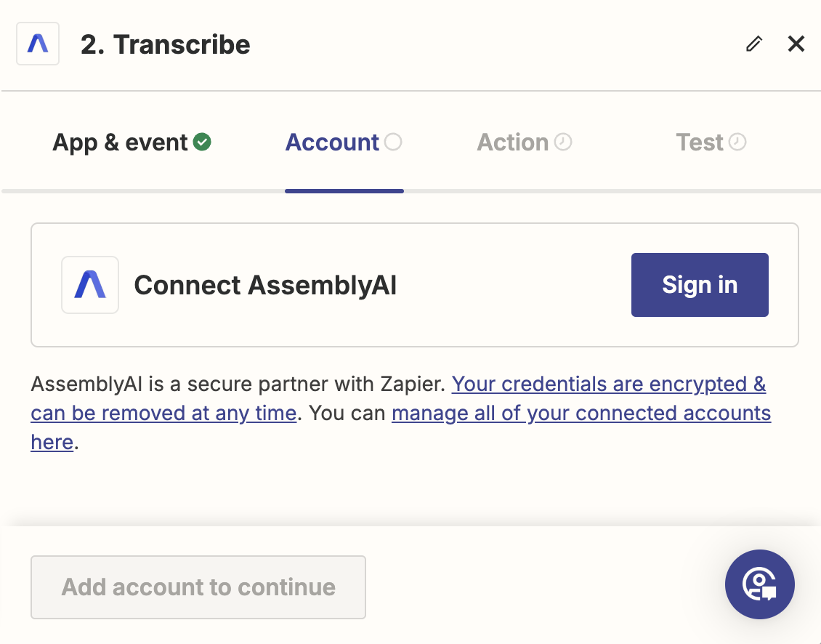Open the credentials encryption link

[609, 384]
